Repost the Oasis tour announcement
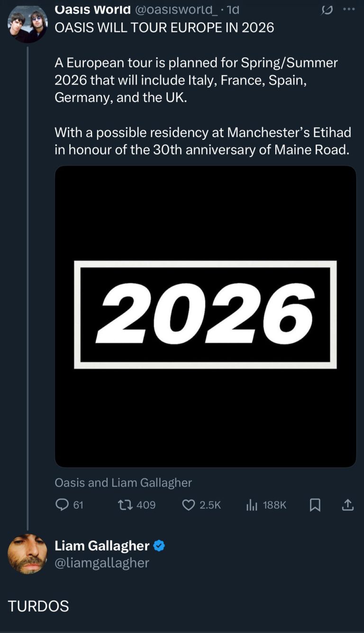364x633 pixels. coord(126,505)
